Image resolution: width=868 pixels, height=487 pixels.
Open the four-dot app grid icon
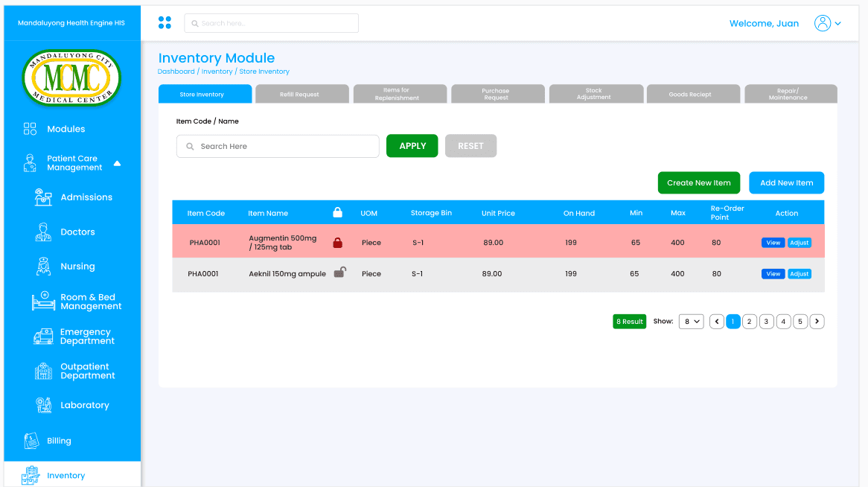(x=165, y=23)
